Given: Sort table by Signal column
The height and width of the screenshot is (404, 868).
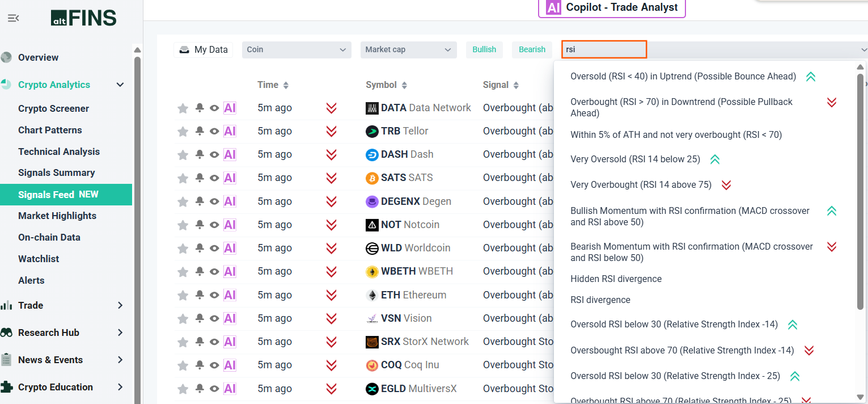Looking at the screenshot, I should coord(501,85).
